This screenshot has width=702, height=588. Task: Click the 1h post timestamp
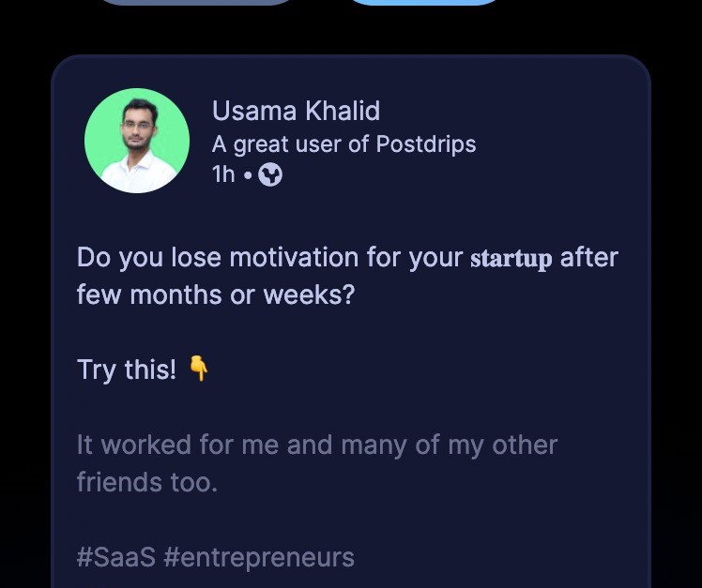tap(223, 174)
